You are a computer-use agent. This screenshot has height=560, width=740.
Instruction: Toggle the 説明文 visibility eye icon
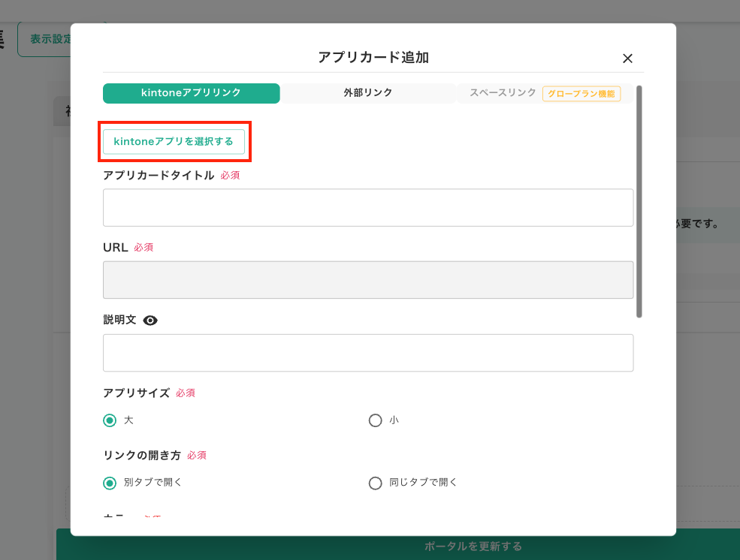pyautogui.click(x=150, y=321)
